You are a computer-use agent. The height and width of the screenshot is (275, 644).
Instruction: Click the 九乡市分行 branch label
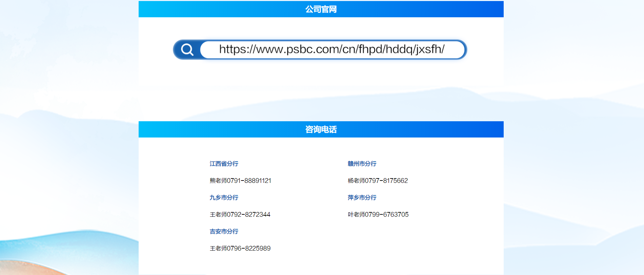(224, 197)
